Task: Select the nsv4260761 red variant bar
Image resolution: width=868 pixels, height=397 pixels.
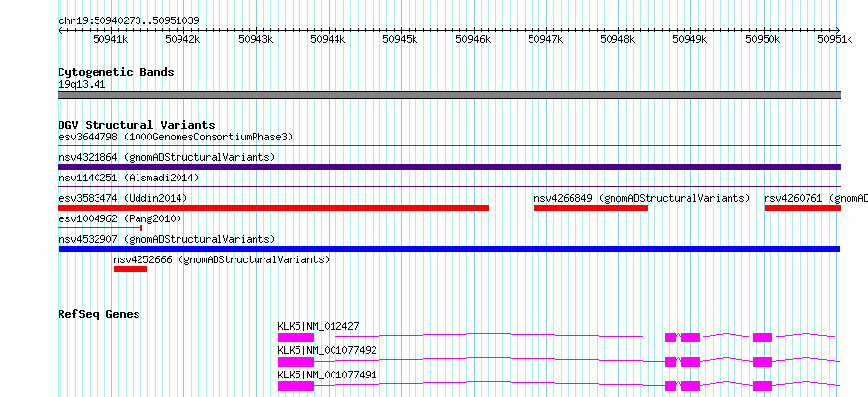Action: point(803,208)
